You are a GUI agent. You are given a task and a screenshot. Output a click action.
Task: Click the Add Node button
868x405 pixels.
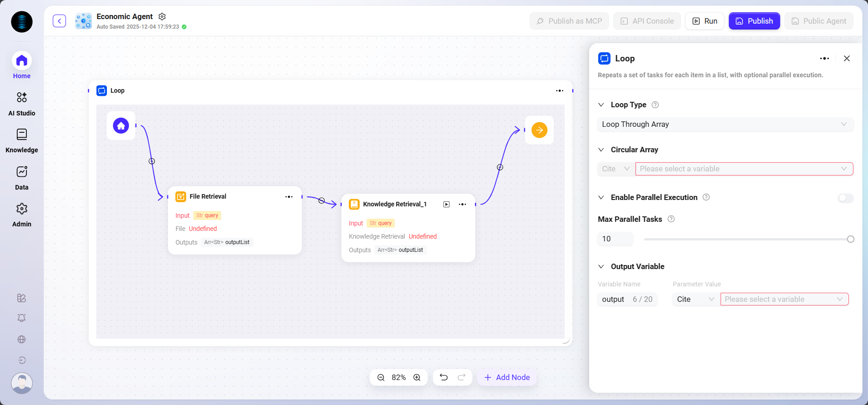[x=507, y=377]
